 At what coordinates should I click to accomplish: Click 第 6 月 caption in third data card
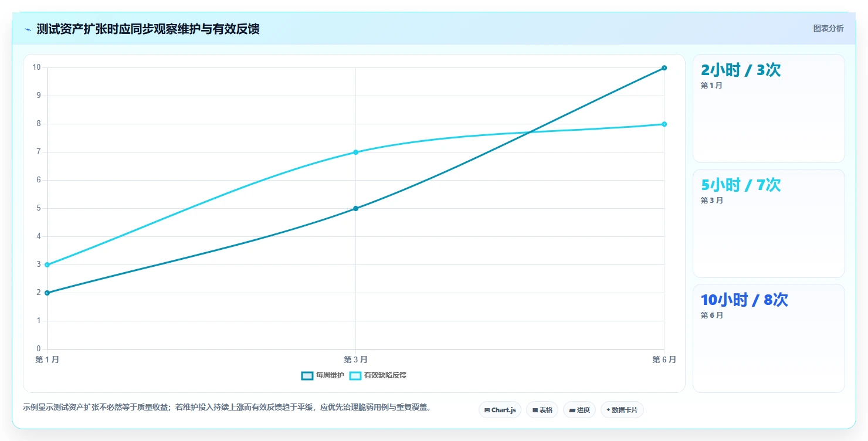[x=711, y=316]
